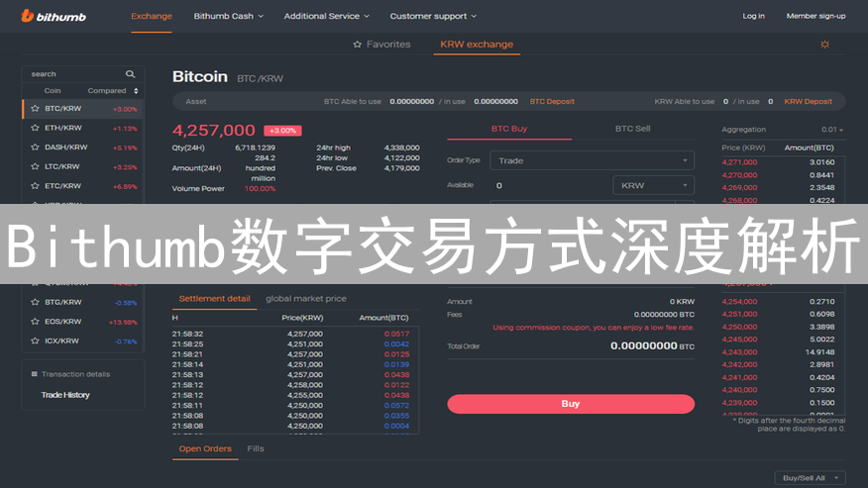The image size is (868, 488).
Task: Open the Bithumb Cash dropdown menu
Action: [228, 16]
